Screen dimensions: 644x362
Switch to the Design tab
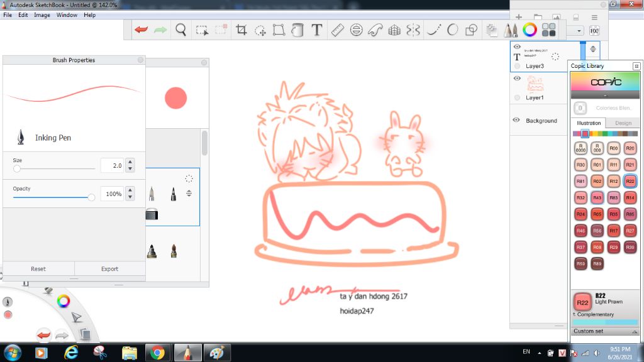coord(623,123)
